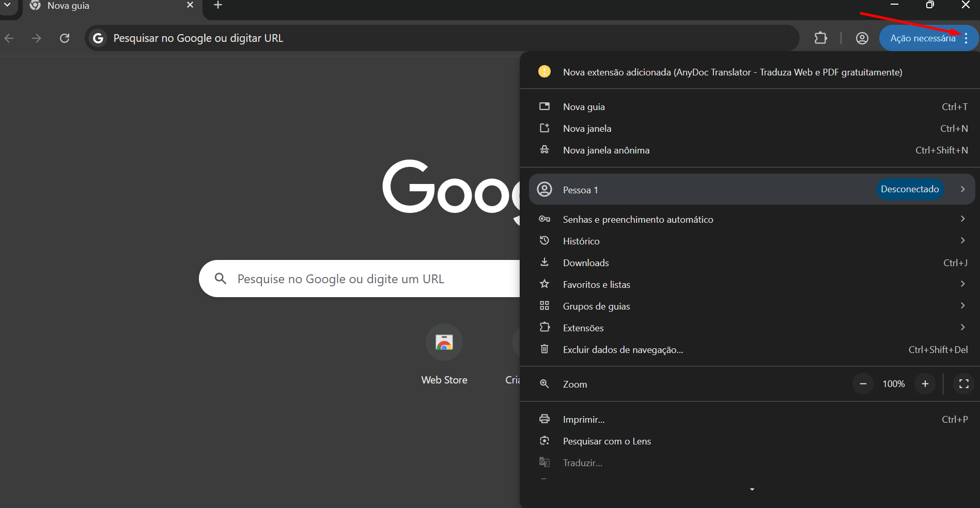The width and height of the screenshot is (980, 508).
Task: Open the Web Store shortcut
Action: (x=444, y=354)
